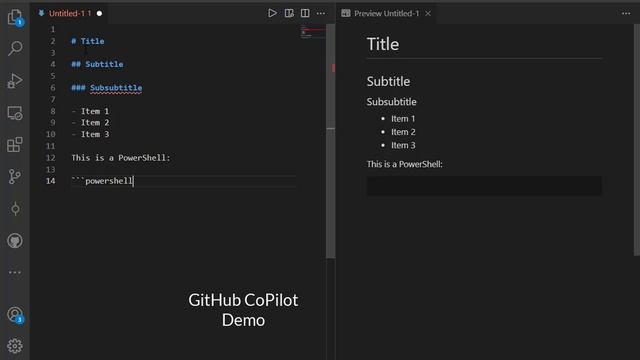640x360 pixels.
Task: Open the GitHub view
Action: (15, 240)
